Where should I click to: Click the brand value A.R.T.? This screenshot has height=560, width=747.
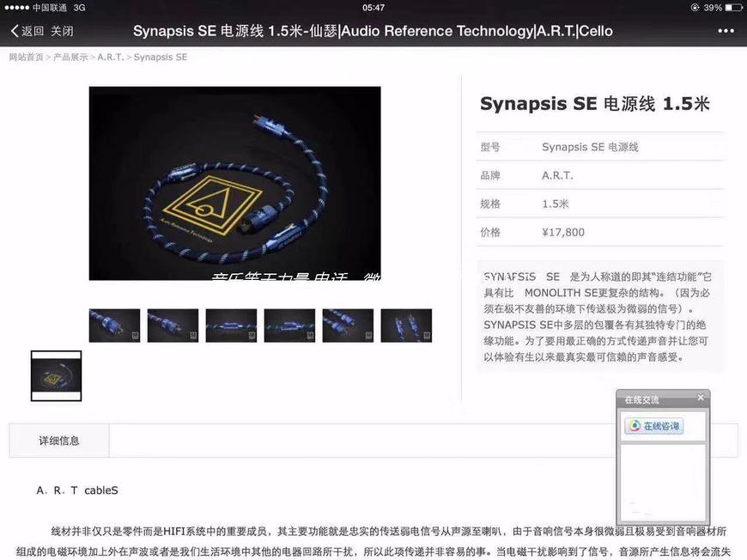[x=557, y=175]
